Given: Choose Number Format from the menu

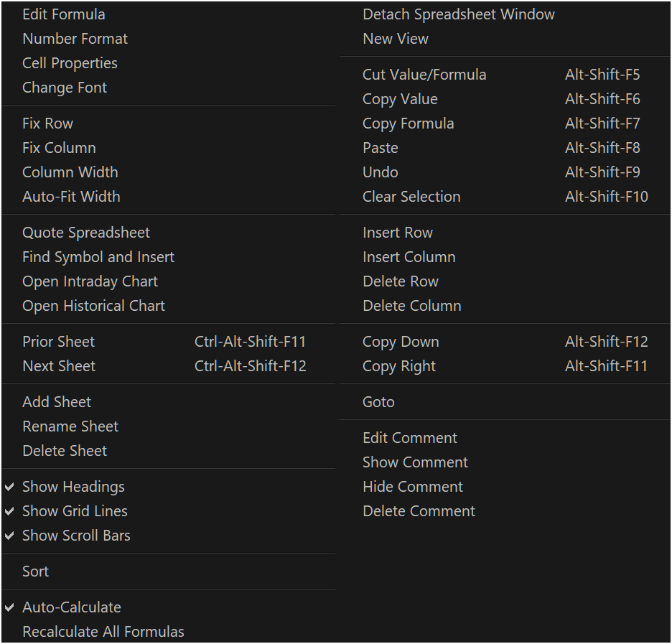Looking at the screenshot, I should [75, 39].
